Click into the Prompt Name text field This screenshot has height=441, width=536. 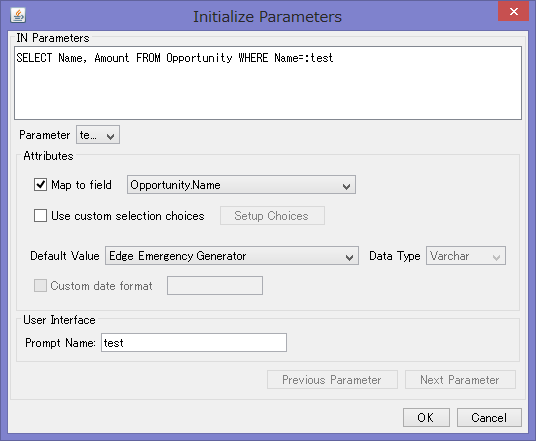point(194,343)
